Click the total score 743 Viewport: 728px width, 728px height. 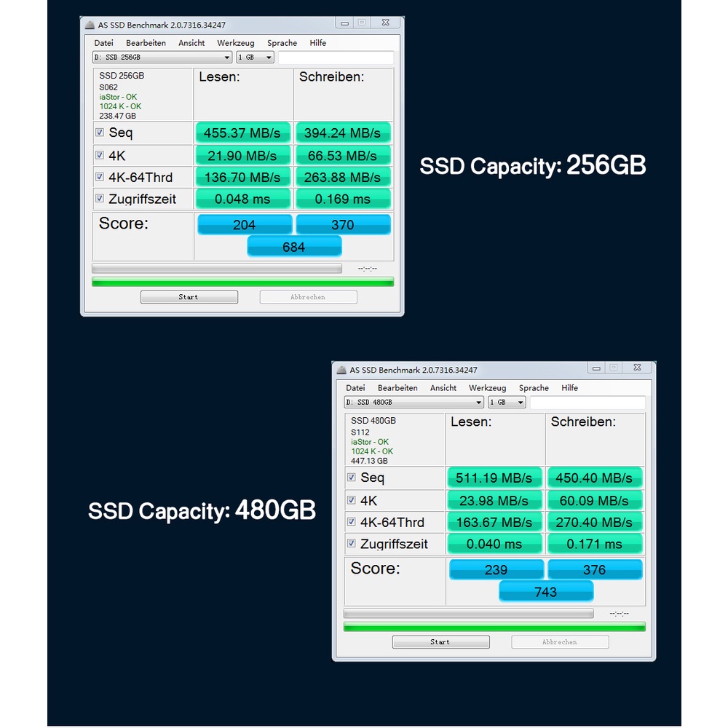546,591
